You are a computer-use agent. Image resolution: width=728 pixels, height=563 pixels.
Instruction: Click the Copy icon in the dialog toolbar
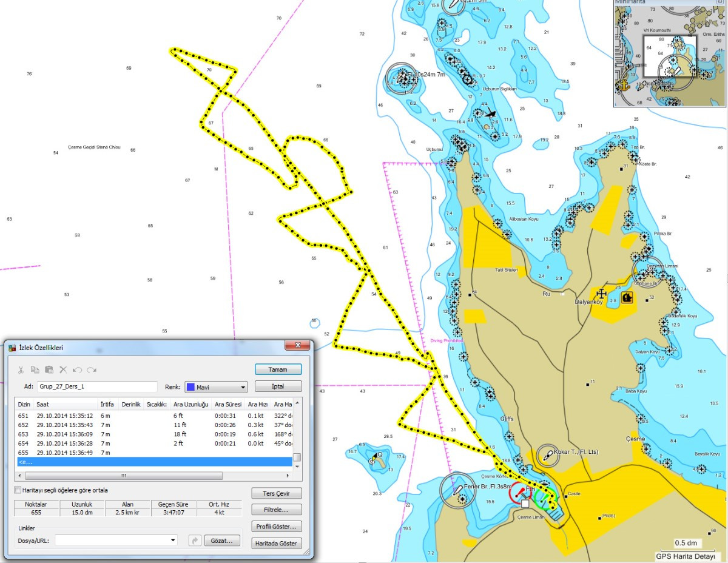tap(35, 369)
